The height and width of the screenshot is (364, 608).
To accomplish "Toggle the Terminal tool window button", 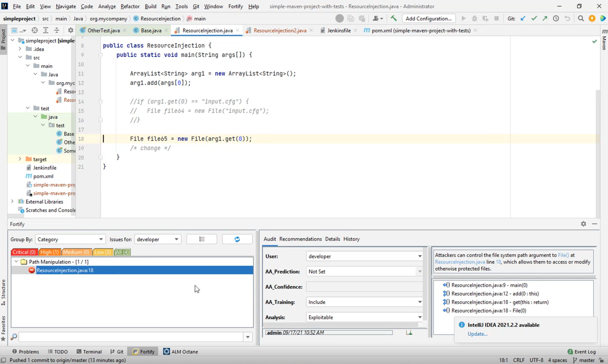I will pyautogui.click(x=89, y=351).
